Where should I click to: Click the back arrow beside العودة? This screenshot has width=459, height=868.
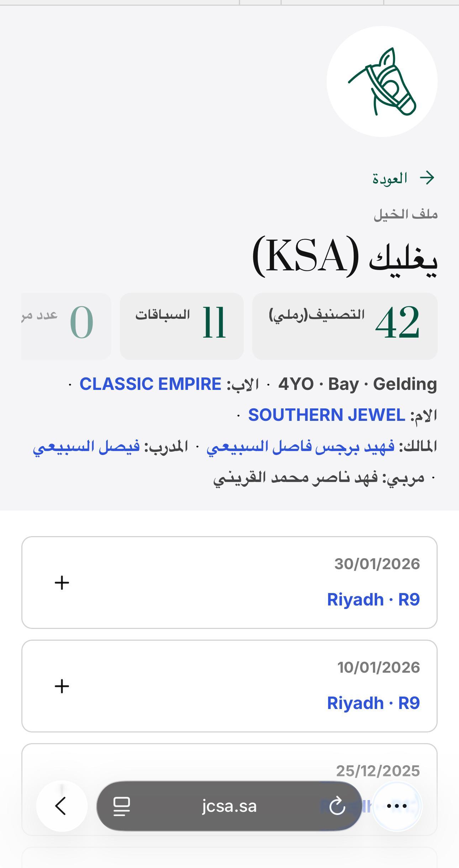pos(427,178)
